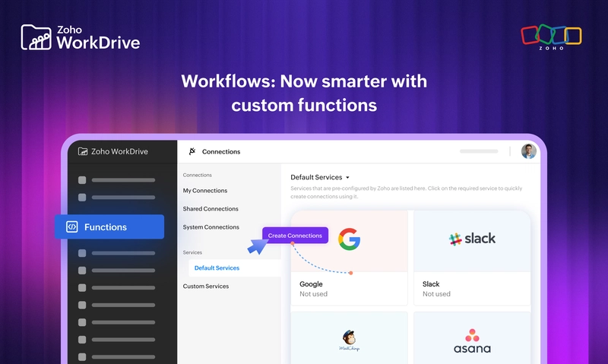Go to System Connections
Image resolution: width=608 pixels, height=364 pixels.
tap(211, 227)
